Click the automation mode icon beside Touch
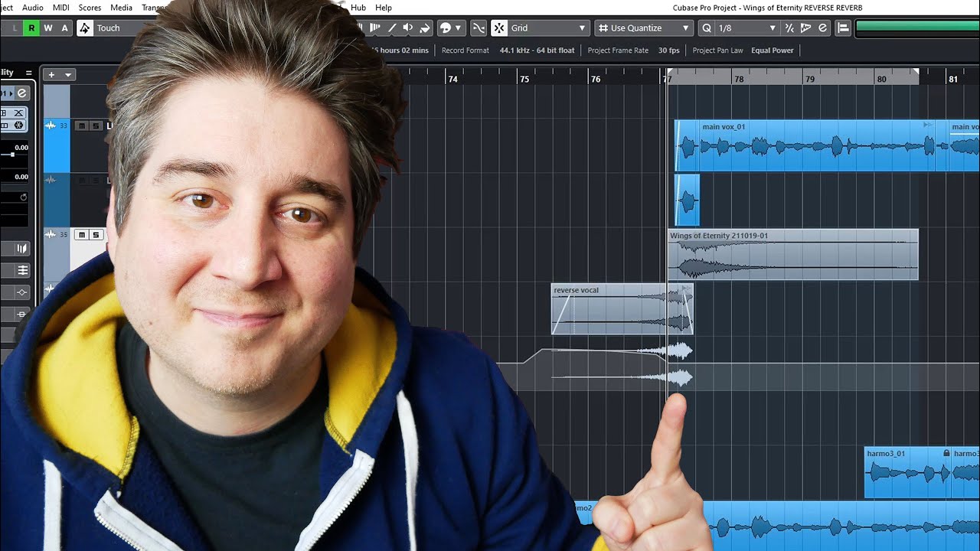 (84, 28)
